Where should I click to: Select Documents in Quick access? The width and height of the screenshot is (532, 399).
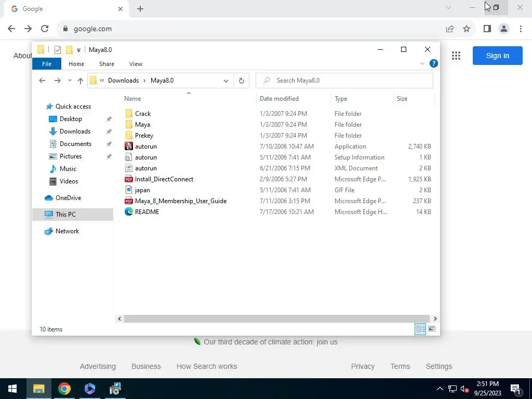75,144
